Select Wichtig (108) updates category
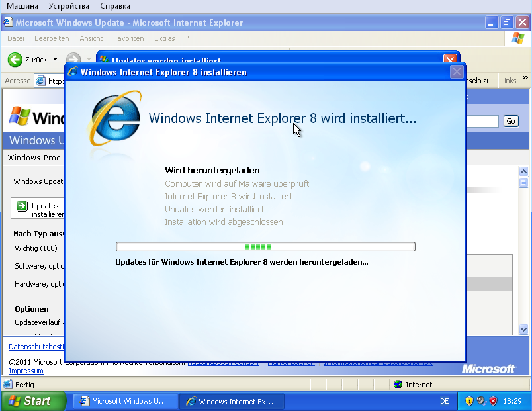Screen dimensions: 532x411 tap(36, 248)
